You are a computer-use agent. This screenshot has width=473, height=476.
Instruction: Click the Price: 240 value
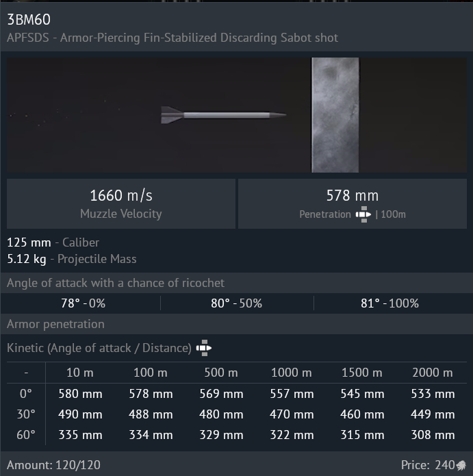428,465
